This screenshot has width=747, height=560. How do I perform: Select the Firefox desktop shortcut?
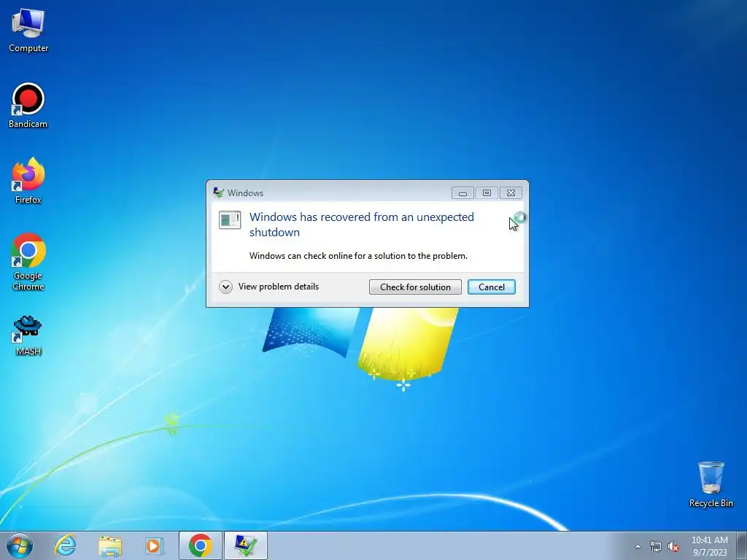(x=28, y=181)
